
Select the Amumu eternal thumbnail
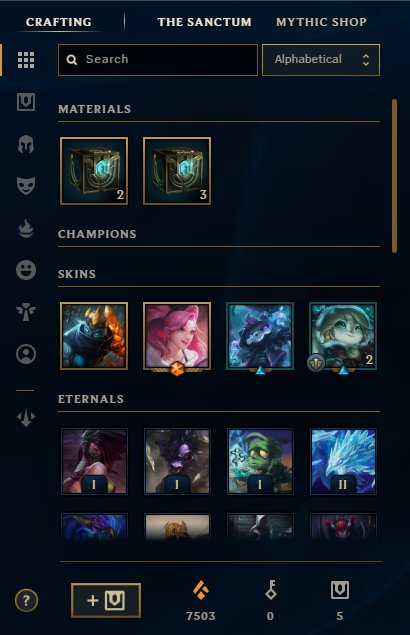(260, 461)
